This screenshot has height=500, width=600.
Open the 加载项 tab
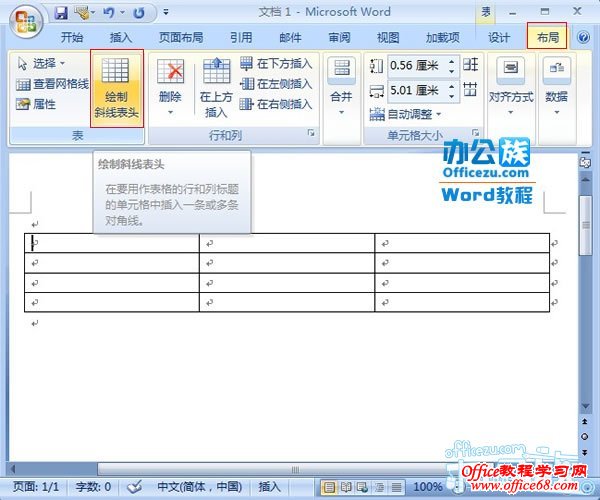(442, 37)
